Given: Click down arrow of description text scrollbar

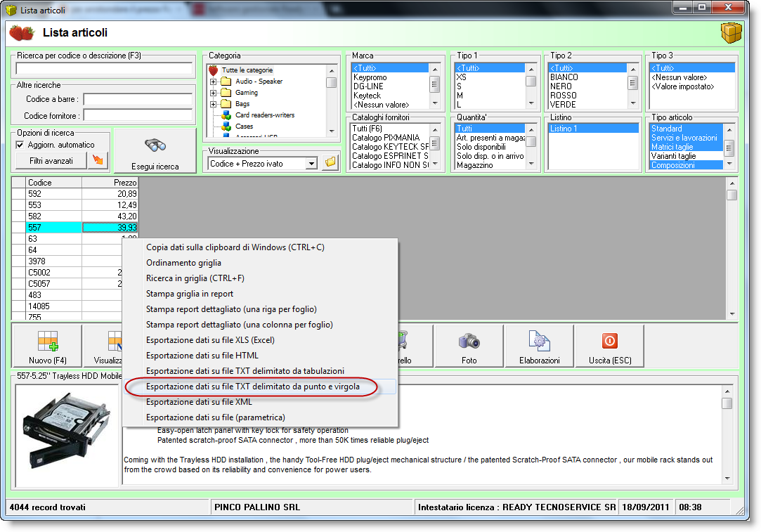Looking at the screenshot, I should point(727,479).
